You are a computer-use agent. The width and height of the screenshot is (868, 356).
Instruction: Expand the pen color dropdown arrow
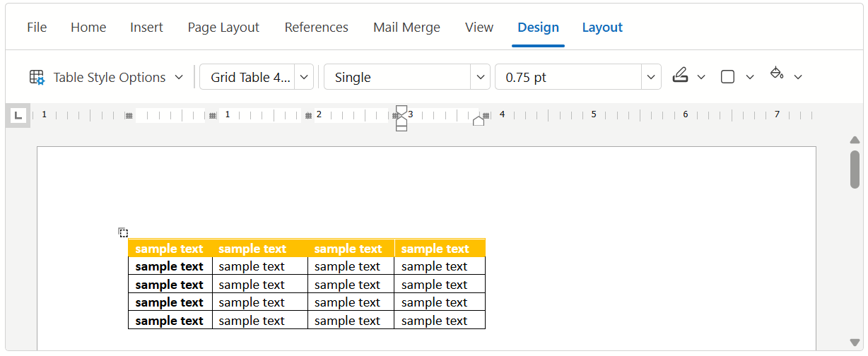(701, 77)
